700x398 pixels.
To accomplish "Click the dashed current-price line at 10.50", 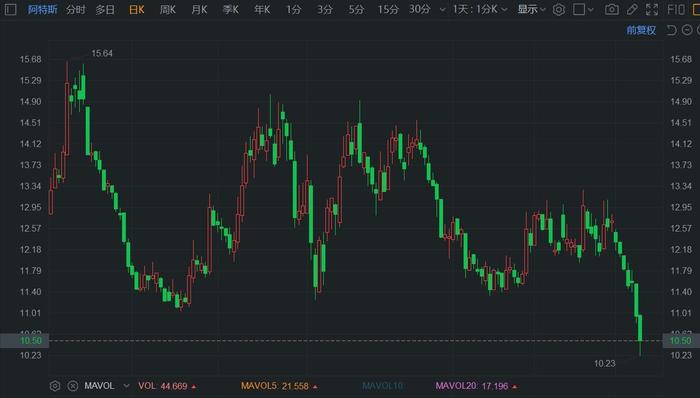I will tap(356, 341).
